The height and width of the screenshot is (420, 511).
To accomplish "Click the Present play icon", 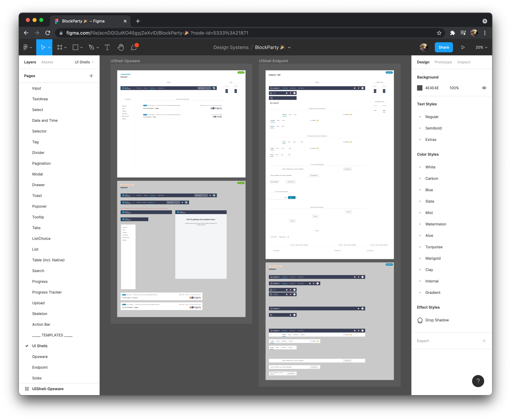I will point(463,47).
